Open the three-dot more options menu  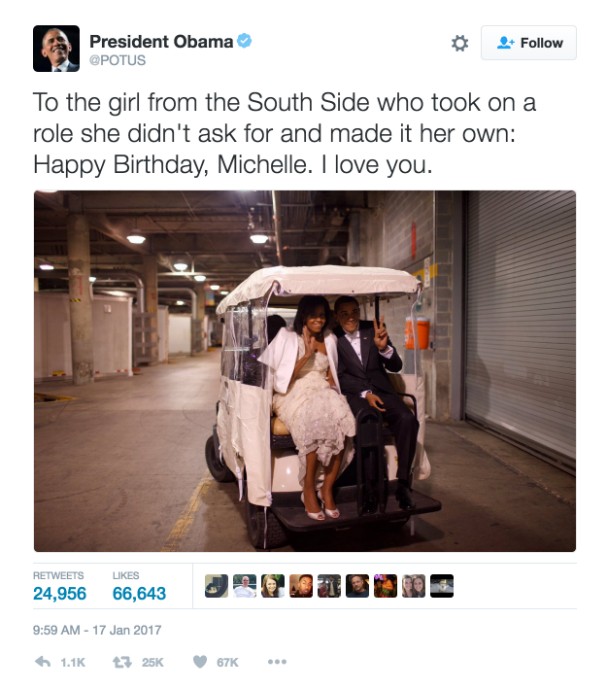click(x=277, y=662)
